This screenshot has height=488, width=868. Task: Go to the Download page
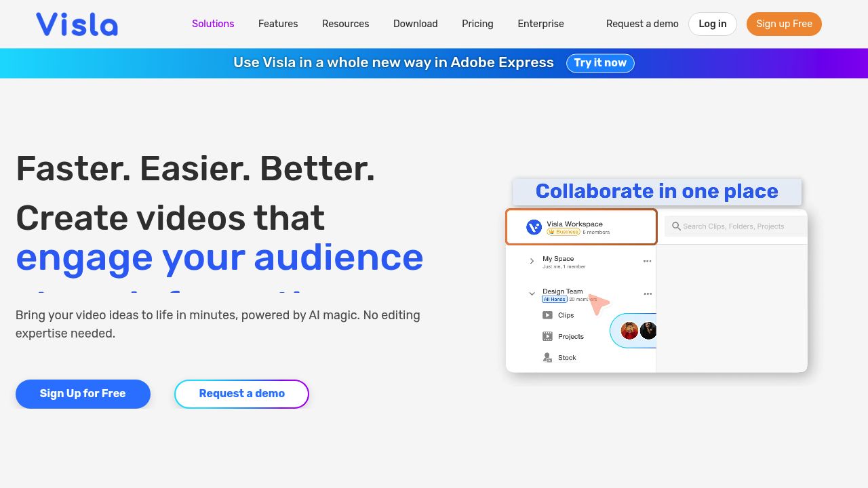[x=416, y=24]
